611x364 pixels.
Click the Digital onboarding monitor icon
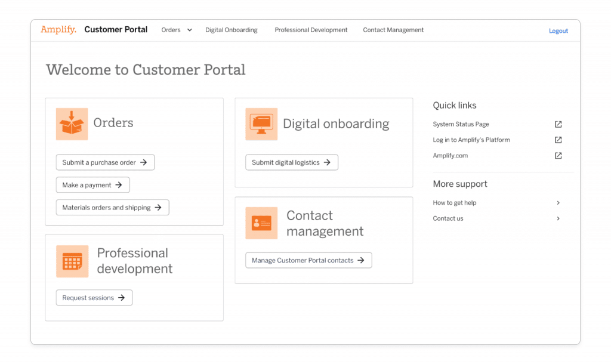pyautogui.click(x=261, y=124)
